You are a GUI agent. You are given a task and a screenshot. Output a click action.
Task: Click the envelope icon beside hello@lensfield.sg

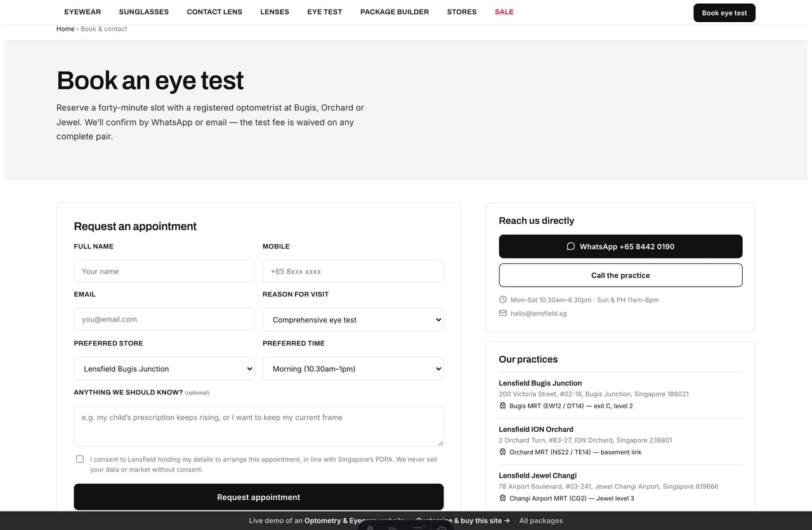(x=503, y=313)
